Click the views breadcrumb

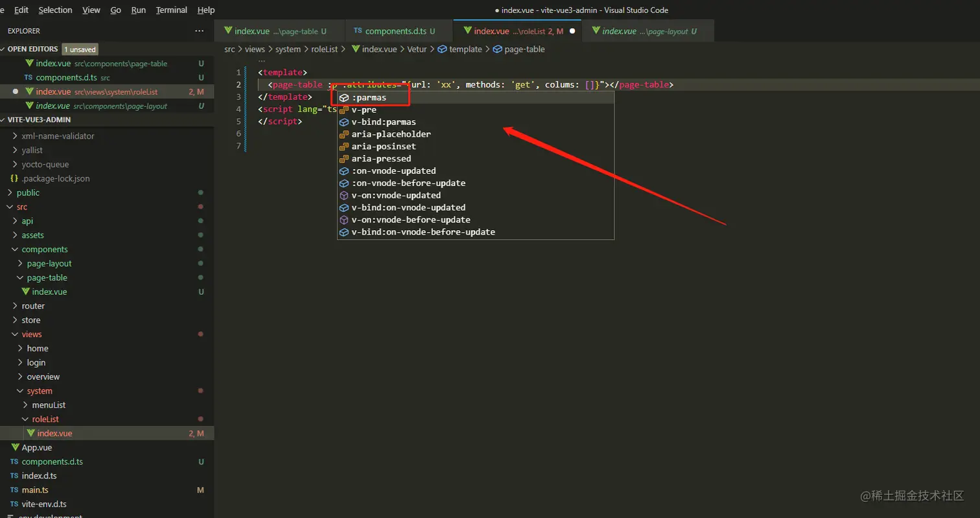click(x=255, y=49)
